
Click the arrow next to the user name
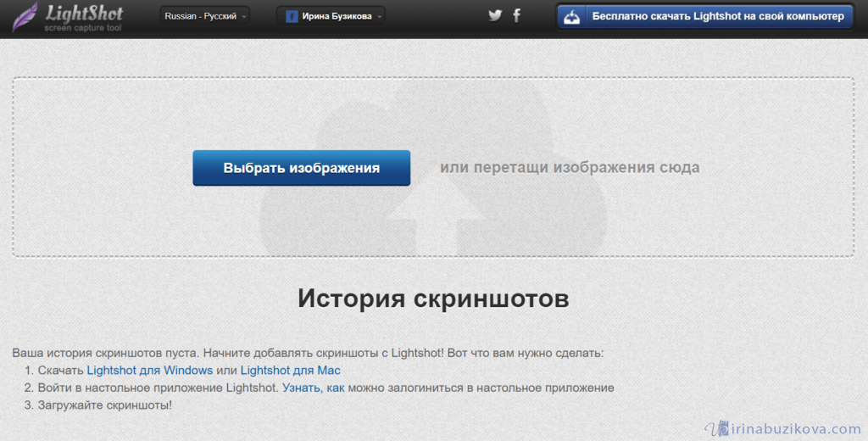coord(379,16)
